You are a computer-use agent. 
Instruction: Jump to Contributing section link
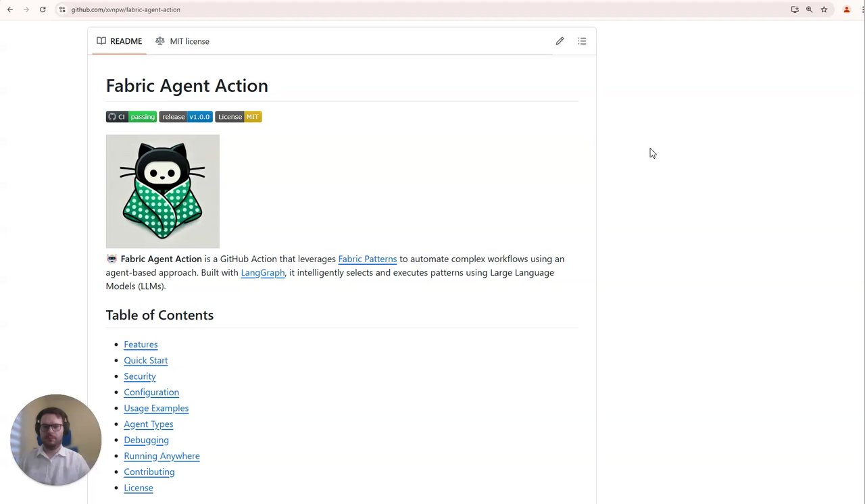[149, 472]
